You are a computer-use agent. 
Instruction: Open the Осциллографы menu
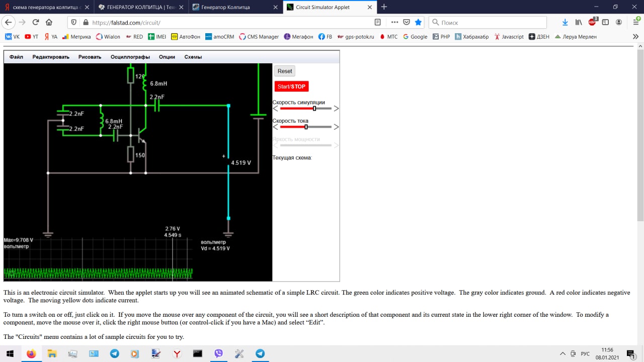pyautogui.click(x=130, y=57)
